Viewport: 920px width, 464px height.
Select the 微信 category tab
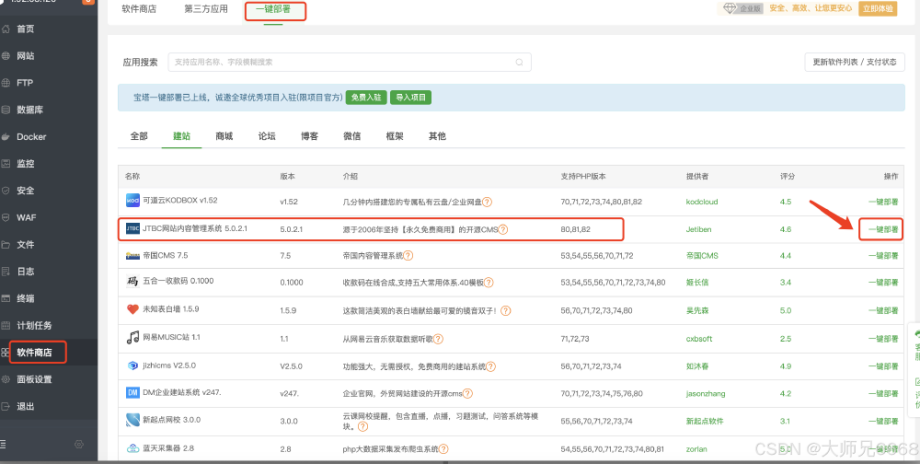click(x=352, y=136)
